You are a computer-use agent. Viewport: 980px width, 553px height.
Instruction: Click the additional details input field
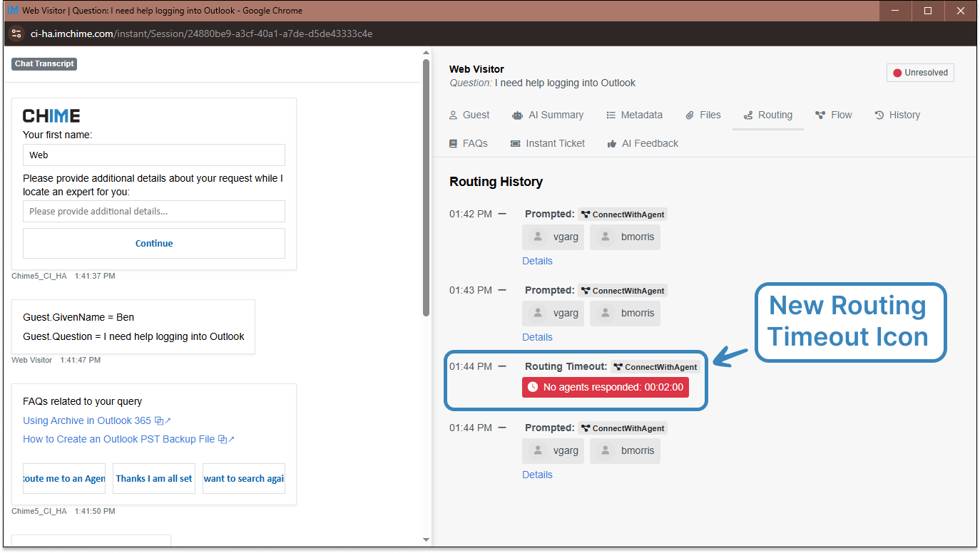[154, 212]
